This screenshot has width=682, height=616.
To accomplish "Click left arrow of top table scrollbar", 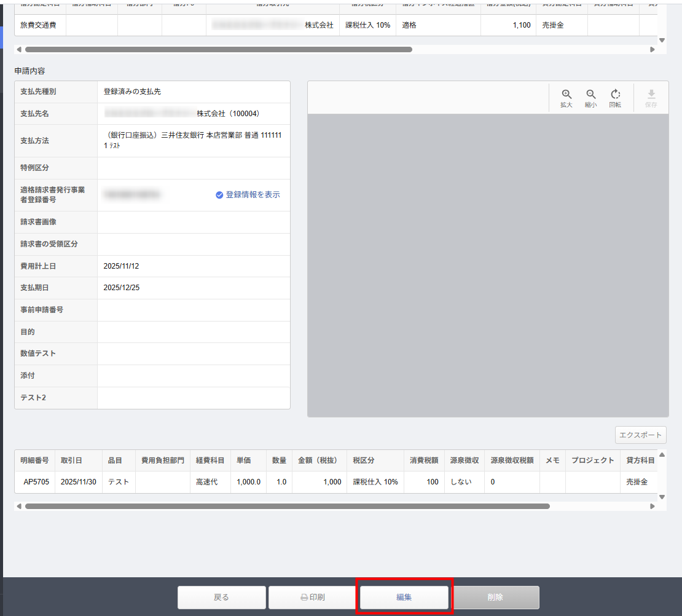I will click(x=18, y=50).
